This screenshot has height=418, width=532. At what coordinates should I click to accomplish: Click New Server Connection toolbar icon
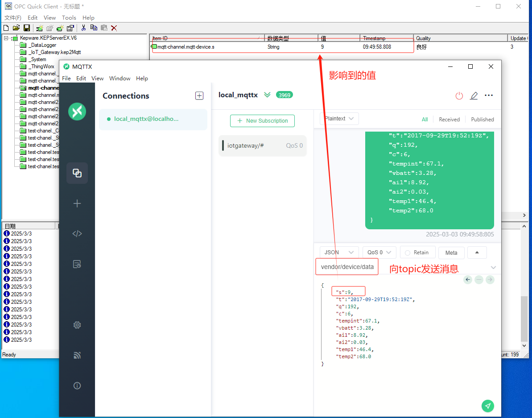[40, 28]
